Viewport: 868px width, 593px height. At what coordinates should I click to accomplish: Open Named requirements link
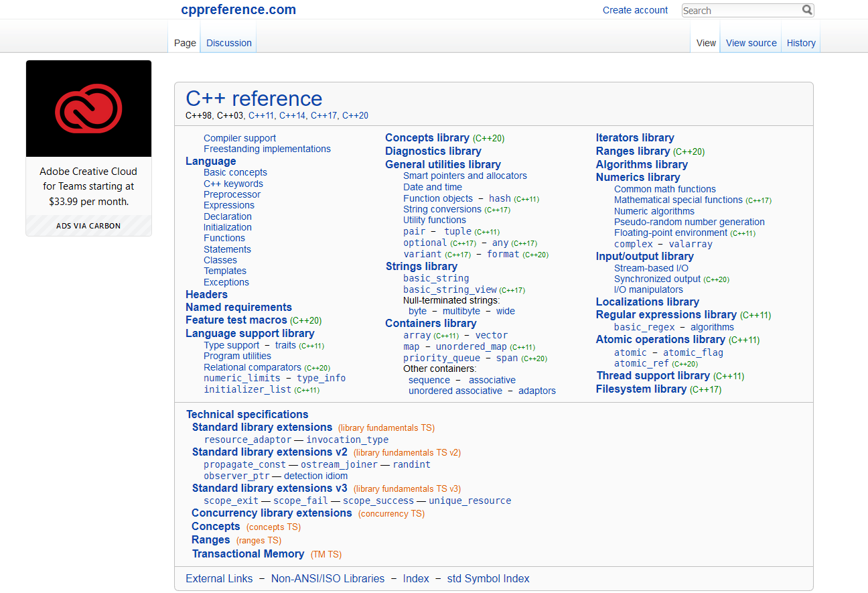click(x=238, y=307)
